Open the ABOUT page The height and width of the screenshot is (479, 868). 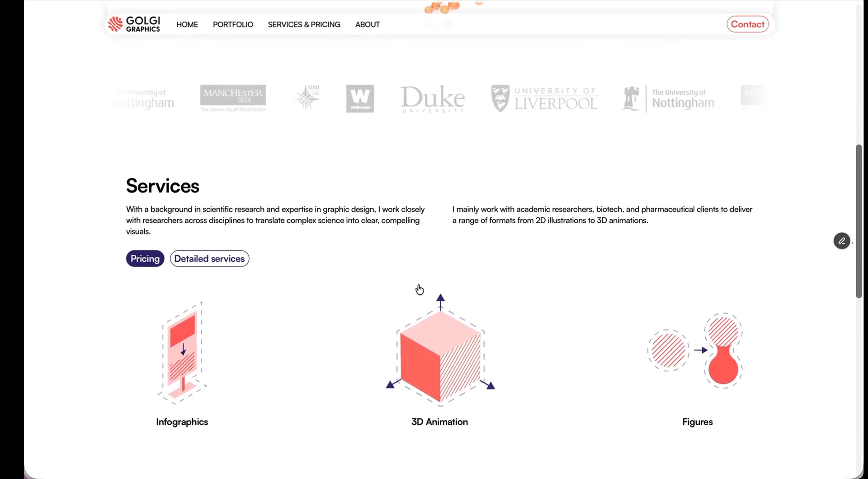click(367, 24)
